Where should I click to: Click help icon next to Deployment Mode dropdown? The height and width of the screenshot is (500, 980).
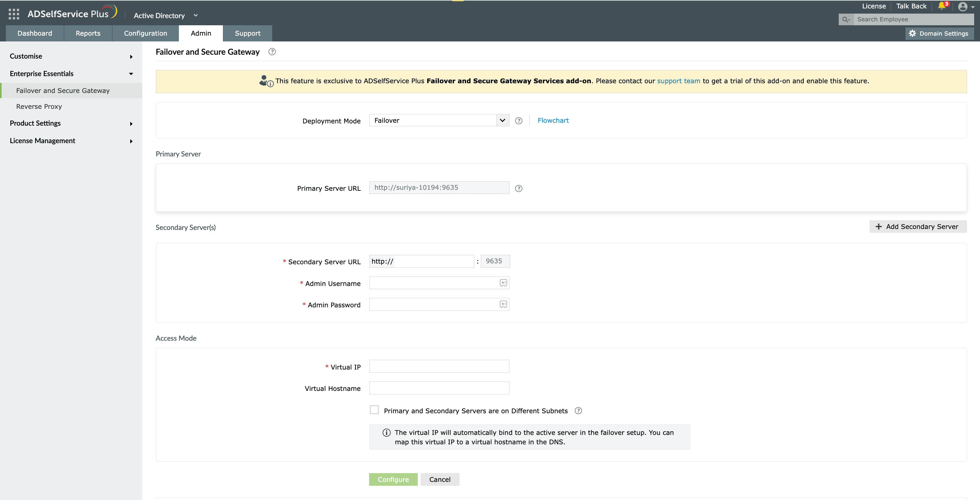(519, 121)
